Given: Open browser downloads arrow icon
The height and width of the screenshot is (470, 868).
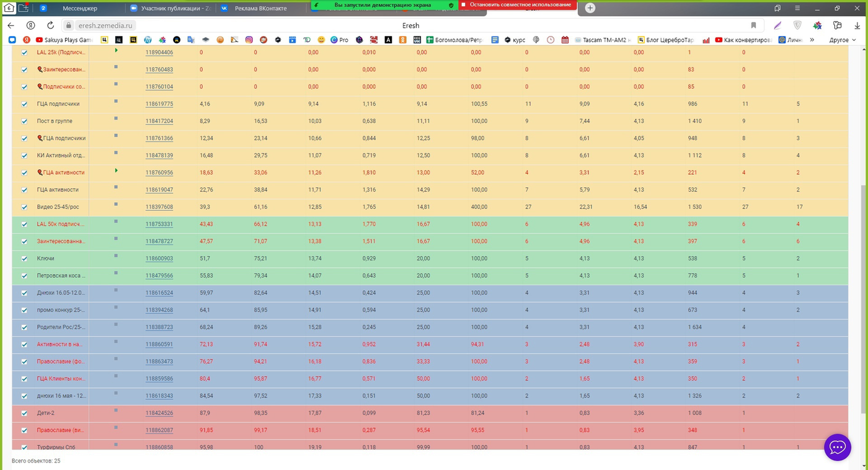Looking at the screenshot, I should 857,25.
